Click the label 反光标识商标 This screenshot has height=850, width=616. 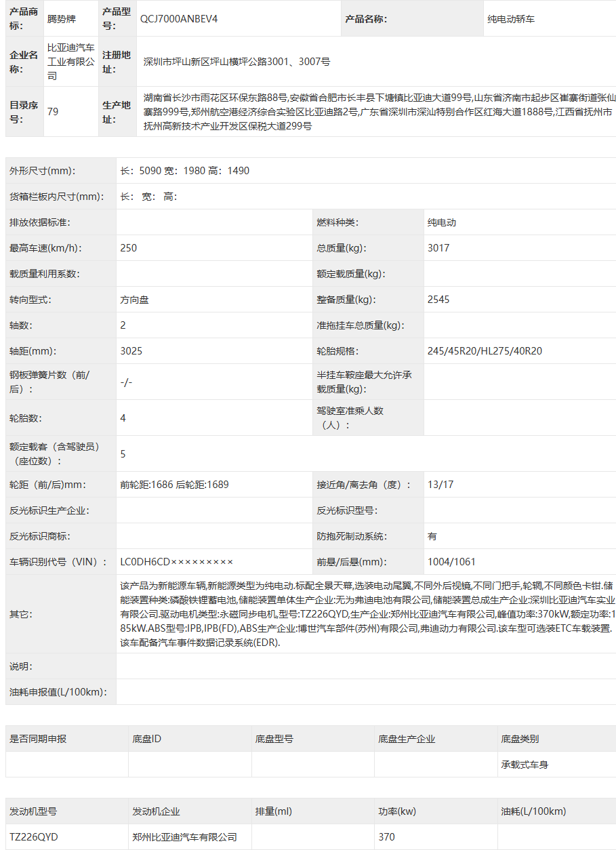click(40, 536)
